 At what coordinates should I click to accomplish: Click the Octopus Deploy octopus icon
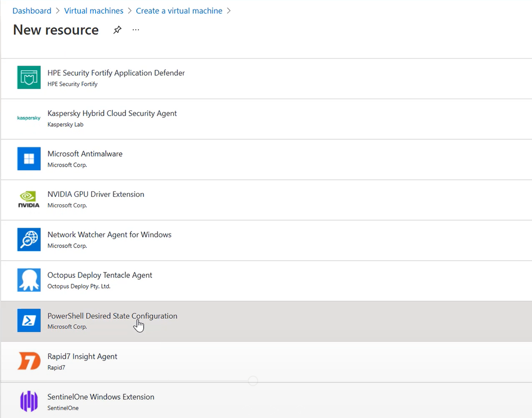(x=29, y=280)
